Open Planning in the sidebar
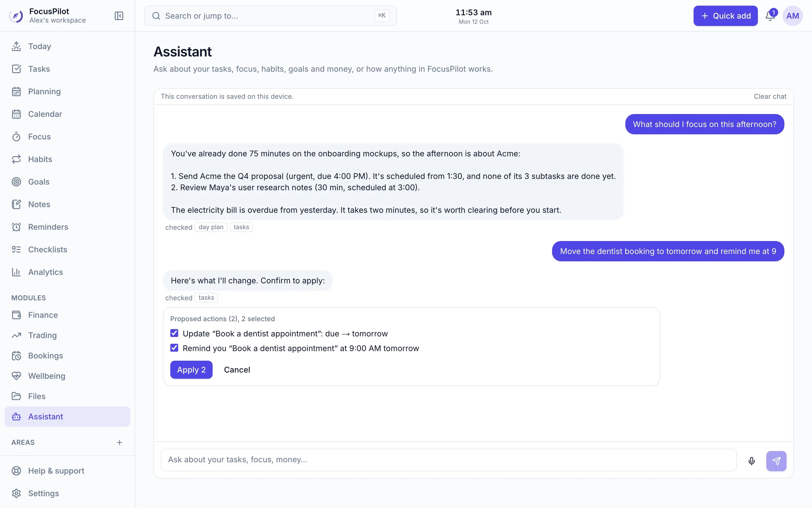Viewport: 812px width, 508px height. (67, 91)
